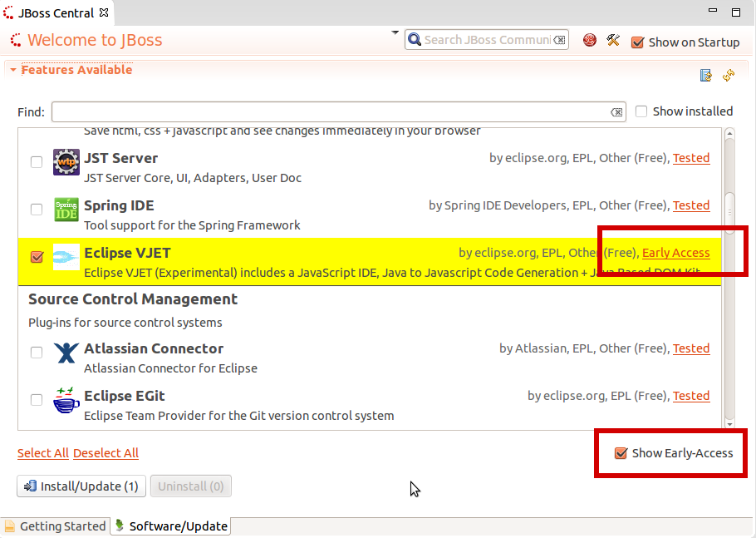Refresh features using the double-arrow icon
This screenshot has width=756, height=538.
[729, 75]
